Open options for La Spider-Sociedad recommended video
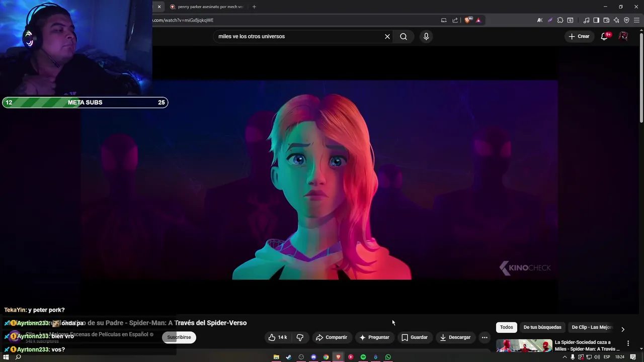This screenshot has width=644, height=362. coord(628,343)
